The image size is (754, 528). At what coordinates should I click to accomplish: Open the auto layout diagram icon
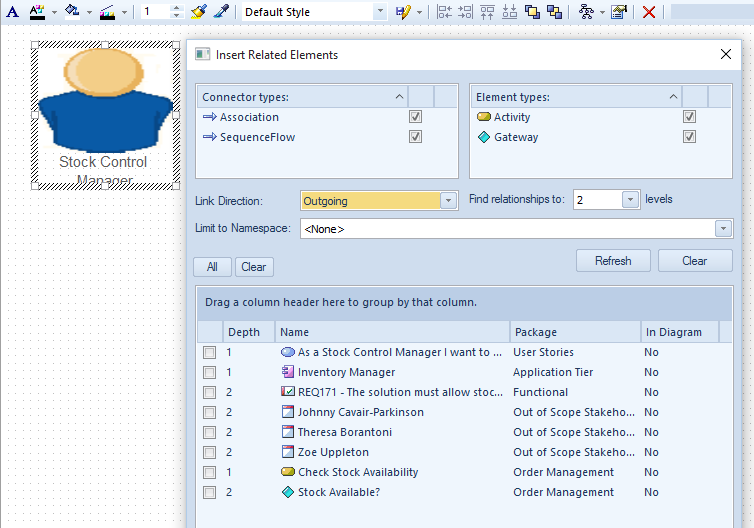click(x=587, y=12)
